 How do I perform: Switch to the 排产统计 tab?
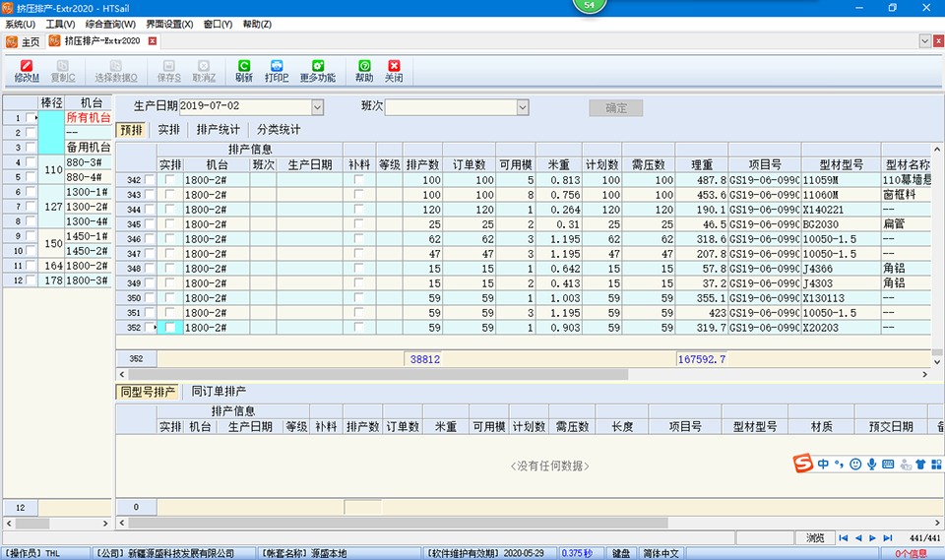(219, 130)
